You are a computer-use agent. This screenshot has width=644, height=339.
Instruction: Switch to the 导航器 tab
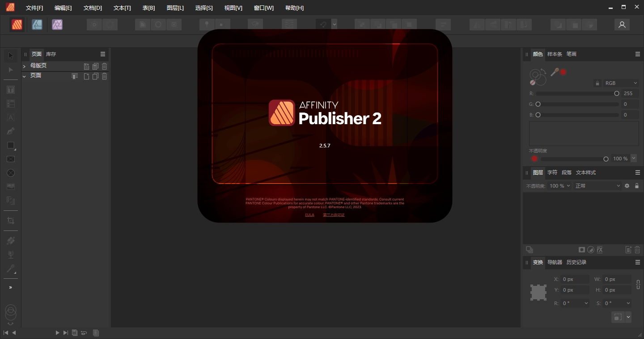point(555,262)
